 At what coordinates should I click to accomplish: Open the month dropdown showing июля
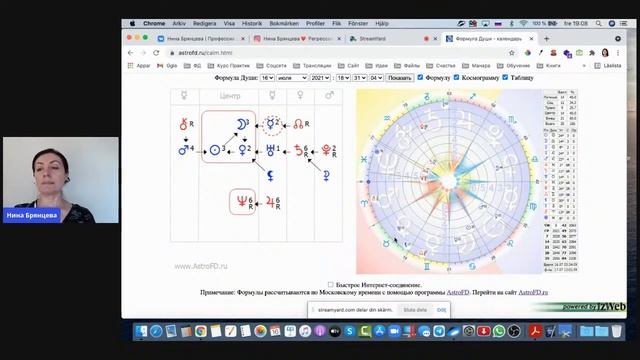tap(292, 78)
